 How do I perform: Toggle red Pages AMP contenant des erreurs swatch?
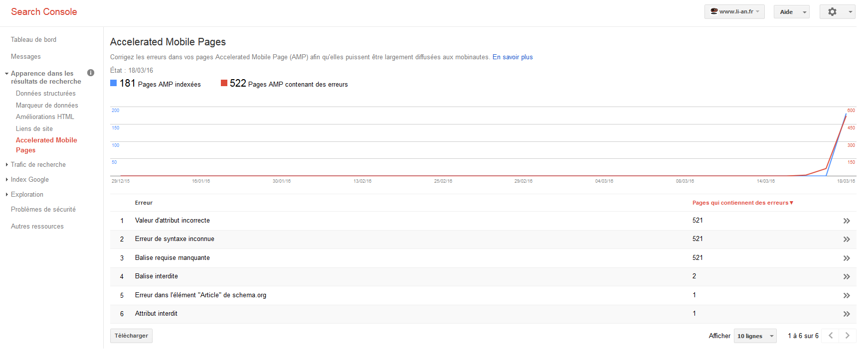[224, 83]
